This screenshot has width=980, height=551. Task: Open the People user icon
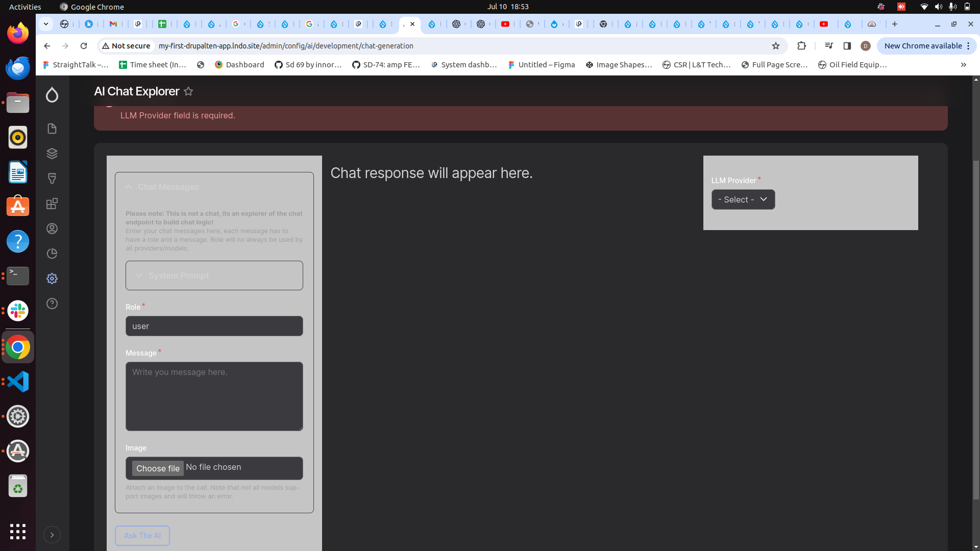[x=52, y=229]
